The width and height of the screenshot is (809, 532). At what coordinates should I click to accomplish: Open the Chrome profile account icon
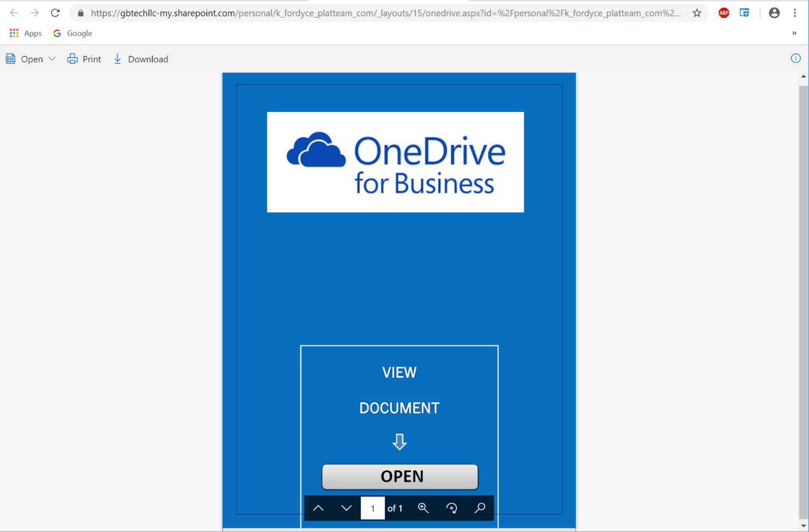774,13
